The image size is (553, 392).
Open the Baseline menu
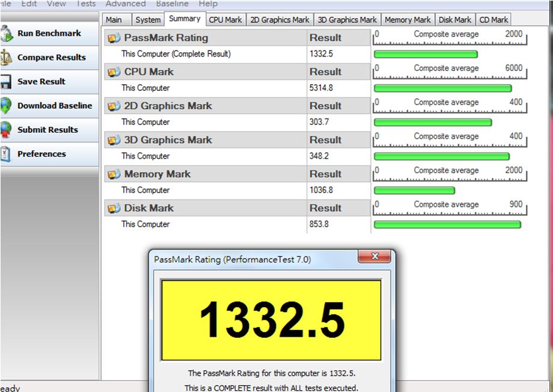pyautogui.click(x=172, y=4)
